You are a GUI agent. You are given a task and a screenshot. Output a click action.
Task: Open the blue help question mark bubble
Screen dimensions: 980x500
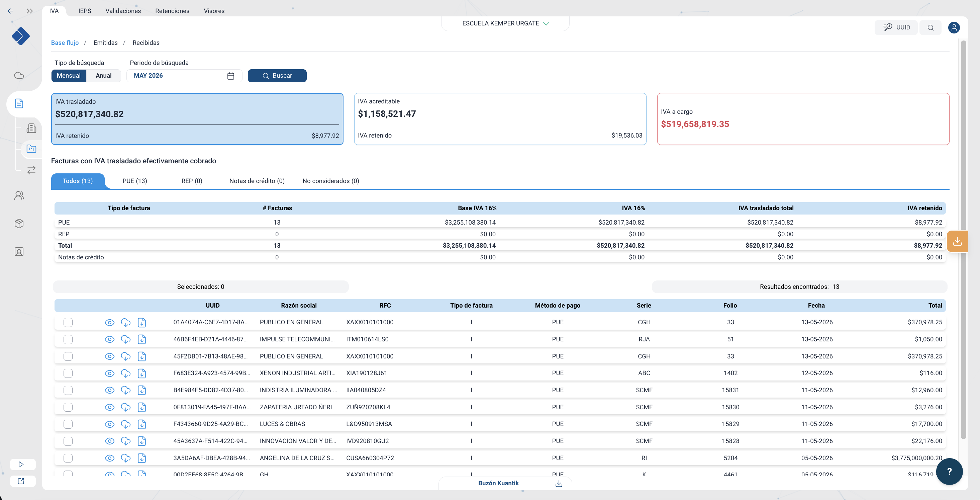click(949, 472)
